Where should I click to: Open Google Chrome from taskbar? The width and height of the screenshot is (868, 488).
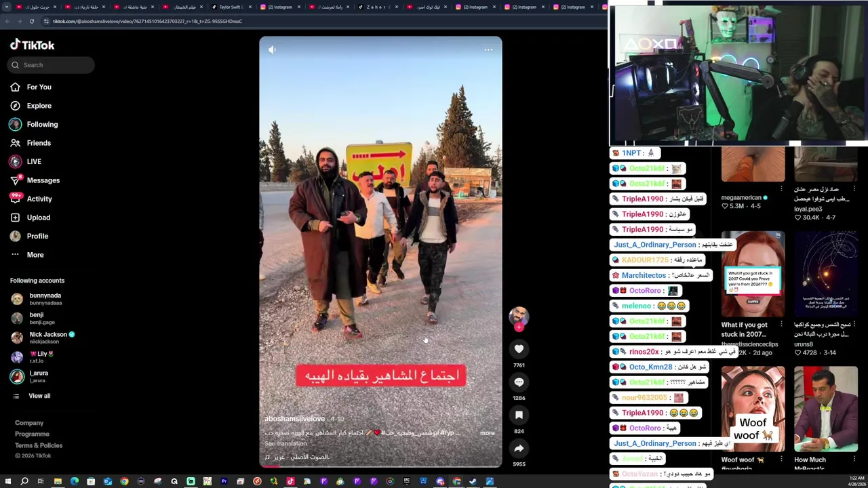pyautogui.click(x=124, y=481)
